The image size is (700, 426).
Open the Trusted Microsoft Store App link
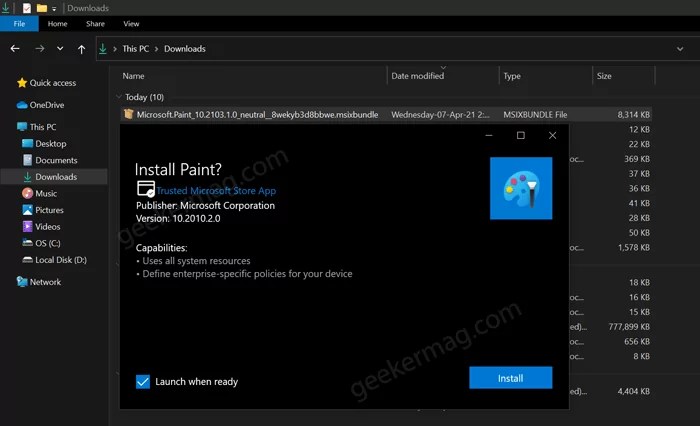pos(216,191)
